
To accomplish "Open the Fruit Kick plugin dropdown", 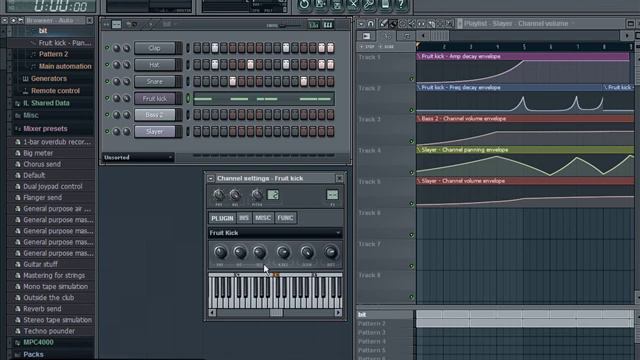I will pos(275,233).
